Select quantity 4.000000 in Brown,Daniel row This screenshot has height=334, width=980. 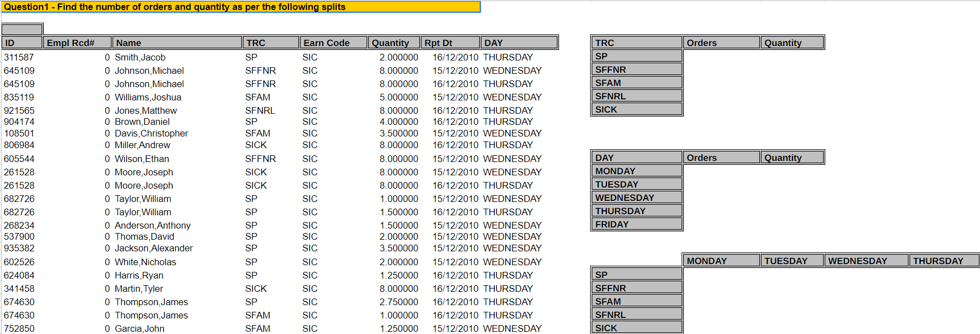click(x=399, y=122)
